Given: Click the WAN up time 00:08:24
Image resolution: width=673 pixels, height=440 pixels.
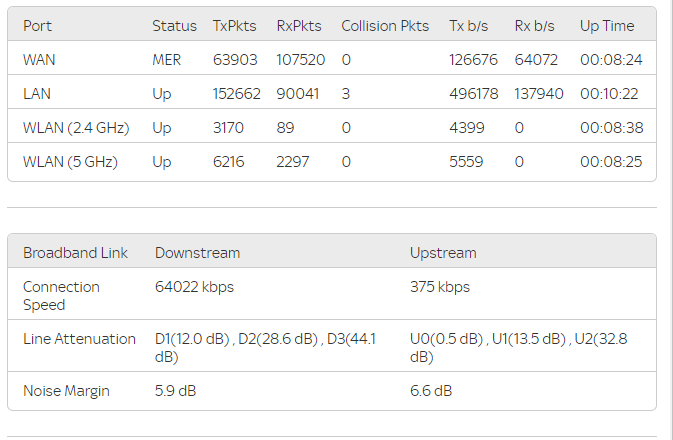Looking at the screenshot, I should pos(611,60).
